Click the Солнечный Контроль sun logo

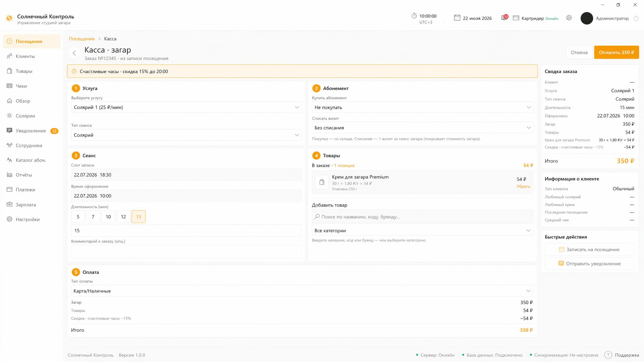(9, 18)
